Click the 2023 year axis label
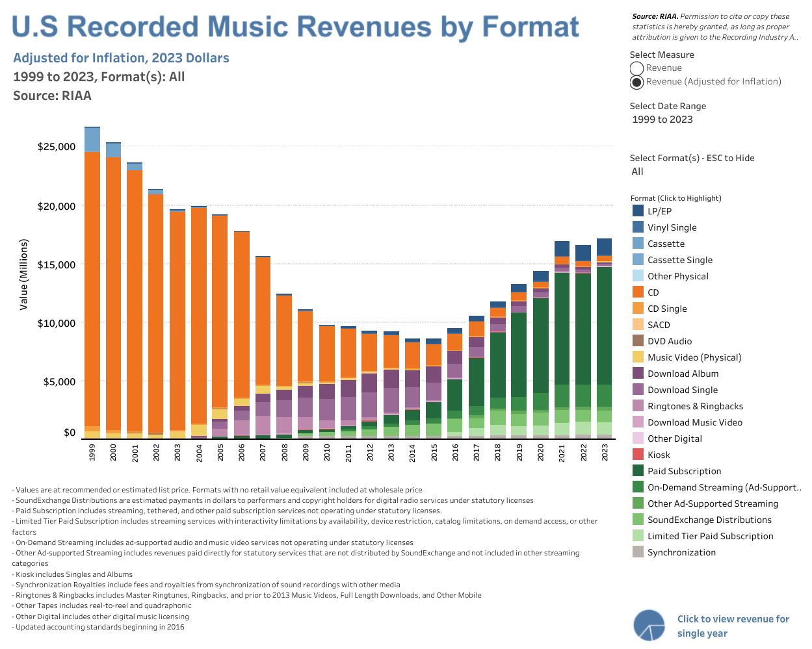 [605, 453]
